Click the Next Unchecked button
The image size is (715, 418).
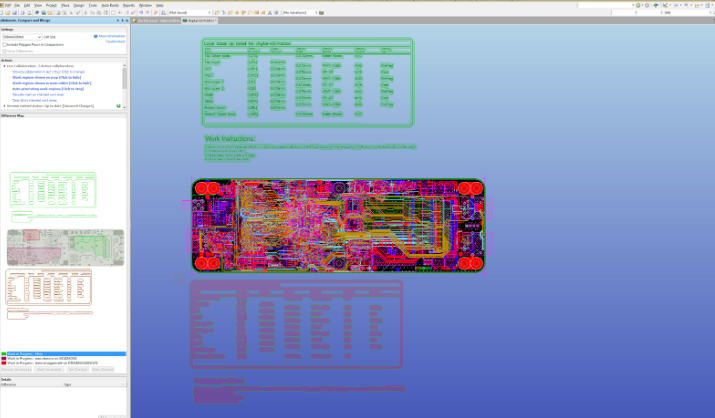(x=49, y=369)
